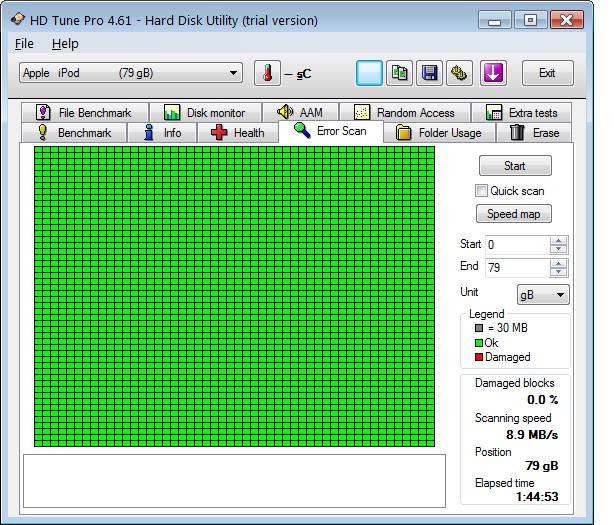Click the blank screenshot toolbar button
This screenshot has height=525, width=614.
coord(370,73)
